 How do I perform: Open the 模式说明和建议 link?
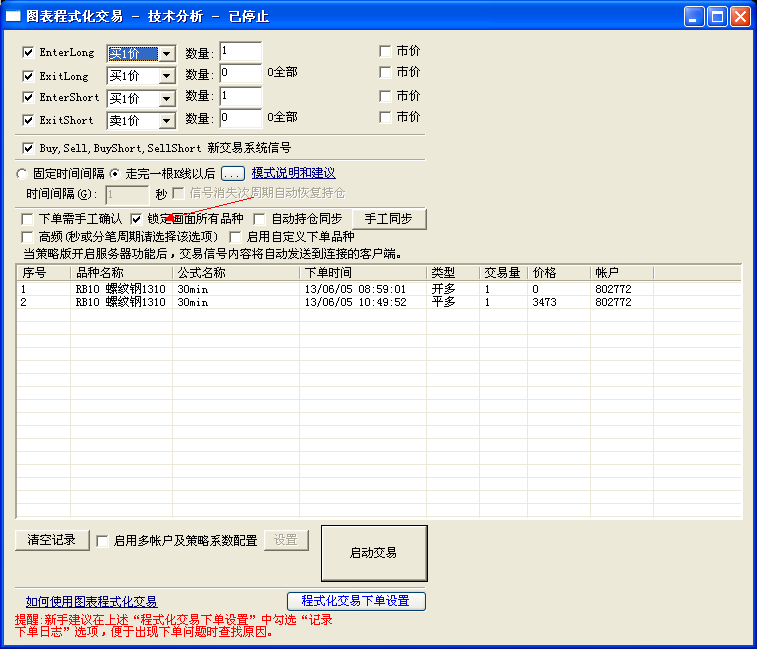(293, 173)
